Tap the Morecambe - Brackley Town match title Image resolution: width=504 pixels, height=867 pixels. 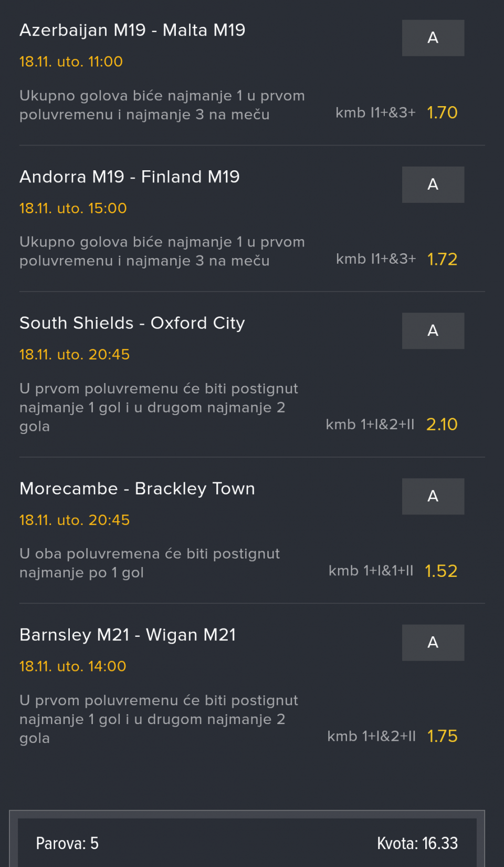pos(137,489)
